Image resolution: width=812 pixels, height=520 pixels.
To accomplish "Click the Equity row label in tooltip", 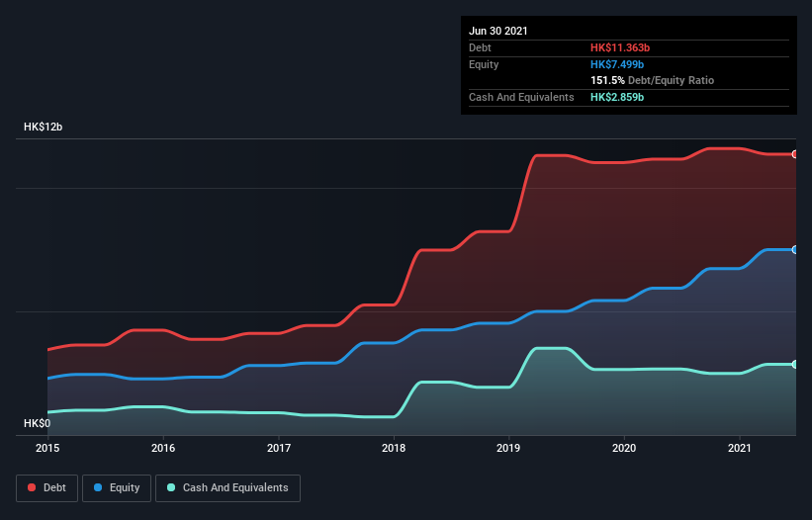I will click(484, 64).
